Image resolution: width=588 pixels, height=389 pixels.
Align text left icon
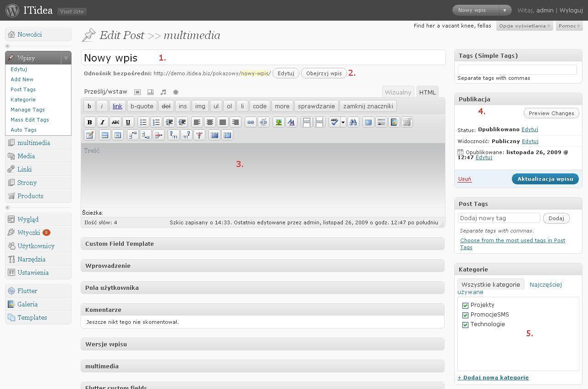197,122
